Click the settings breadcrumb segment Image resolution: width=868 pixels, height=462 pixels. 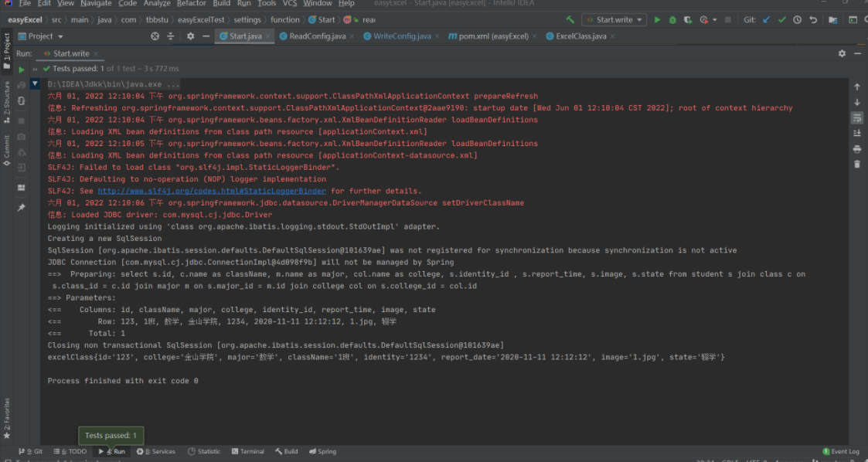[247, 20]
